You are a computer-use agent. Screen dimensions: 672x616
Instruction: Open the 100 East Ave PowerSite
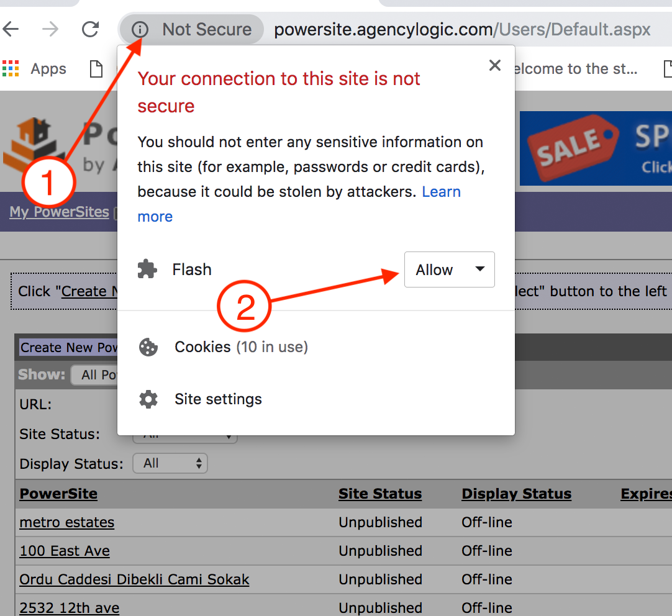(65, 551)
